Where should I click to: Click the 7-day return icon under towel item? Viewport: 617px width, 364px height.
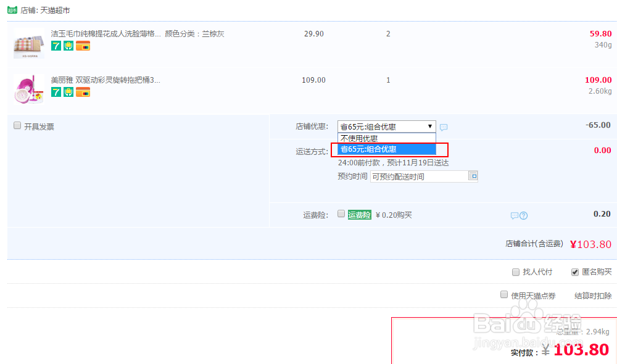[56, 46]
